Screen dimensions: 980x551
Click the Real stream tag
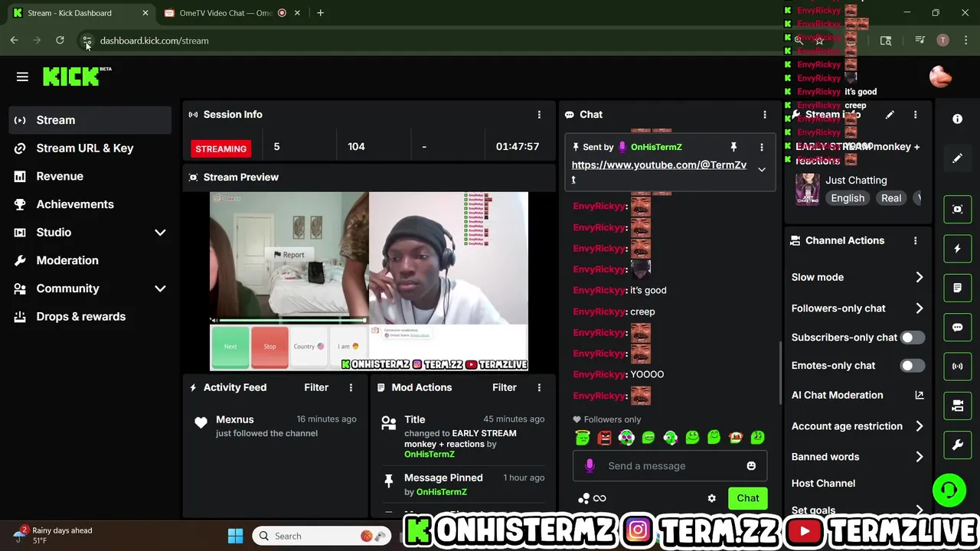pyautogui.click(x=891, y=198)
